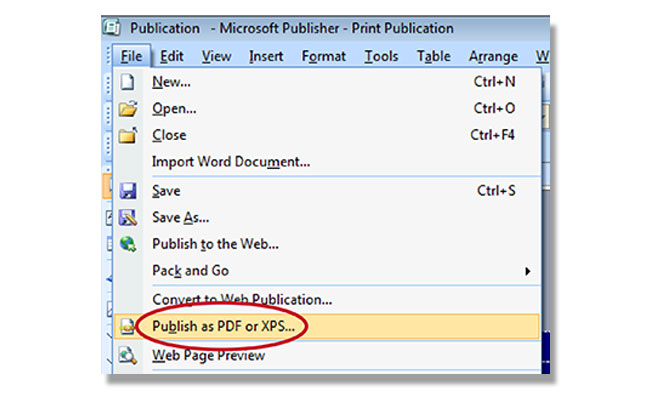Choose New... from File menu
650x400 pixels.
pos(327,82)
